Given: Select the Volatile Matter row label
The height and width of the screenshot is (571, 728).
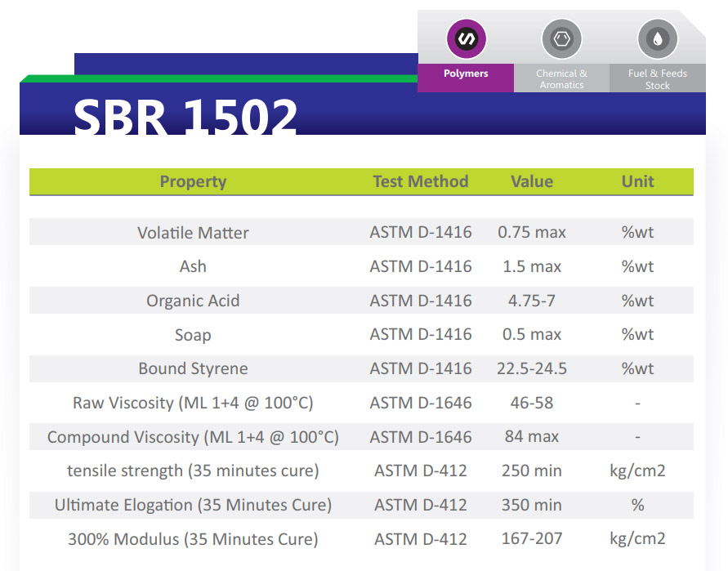Looking at the screenshot, I should click(193, 233).
